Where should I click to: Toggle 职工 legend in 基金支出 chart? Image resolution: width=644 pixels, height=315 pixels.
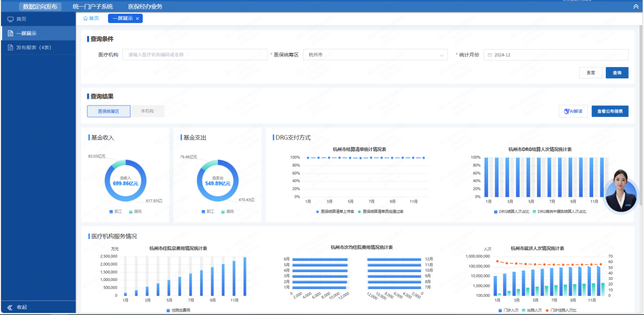[x=208, y=211]
